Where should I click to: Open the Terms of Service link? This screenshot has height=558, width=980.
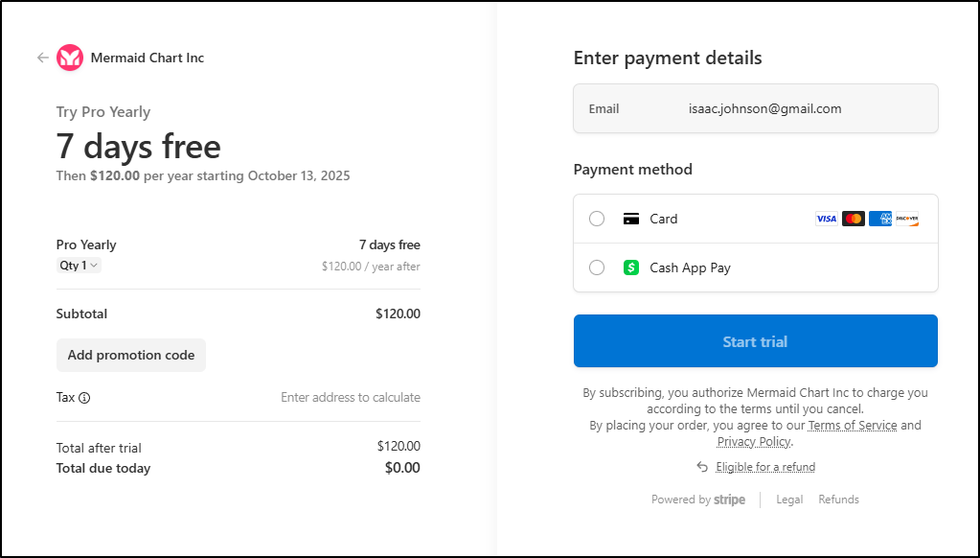point(852,426)
